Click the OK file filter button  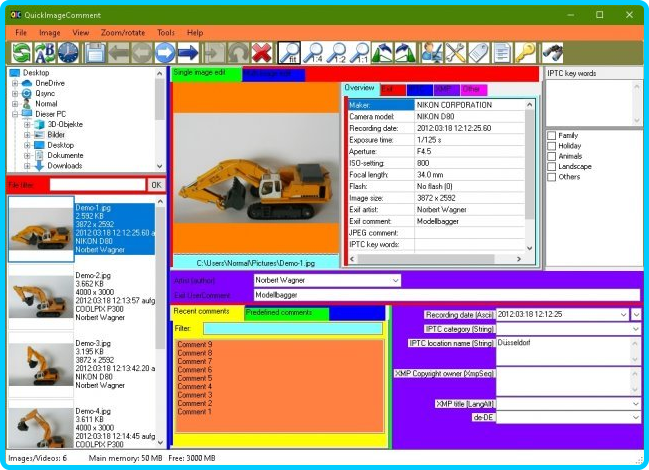click(x=156, y=185)
